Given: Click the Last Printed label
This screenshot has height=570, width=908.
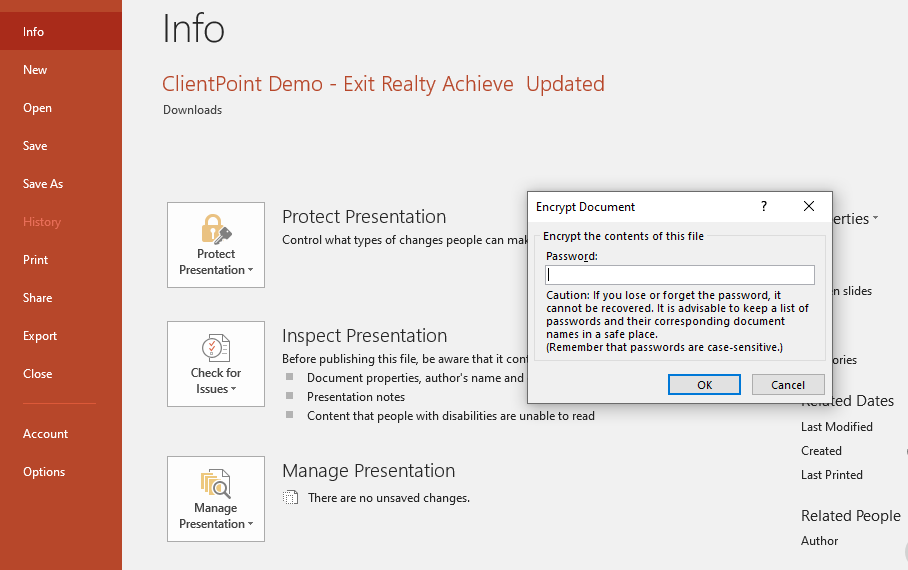Looking at the screenshot, I should pos(832,475).
